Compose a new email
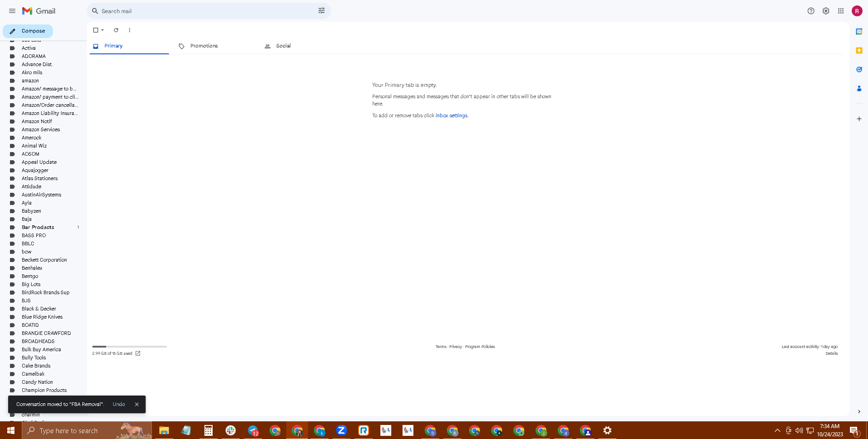This screenshot has height=439, width=868. coord(28,31)
